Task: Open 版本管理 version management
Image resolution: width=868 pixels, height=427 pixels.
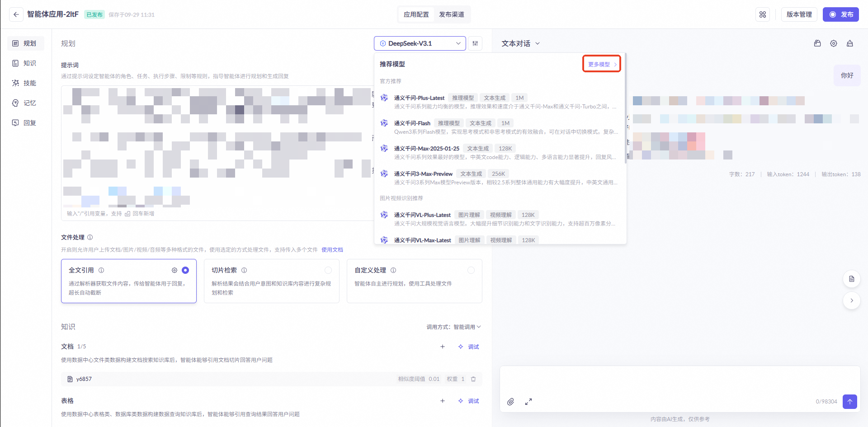Action: 799,14
